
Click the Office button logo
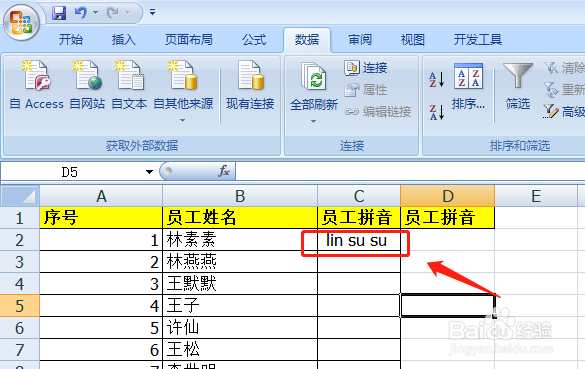21,22
